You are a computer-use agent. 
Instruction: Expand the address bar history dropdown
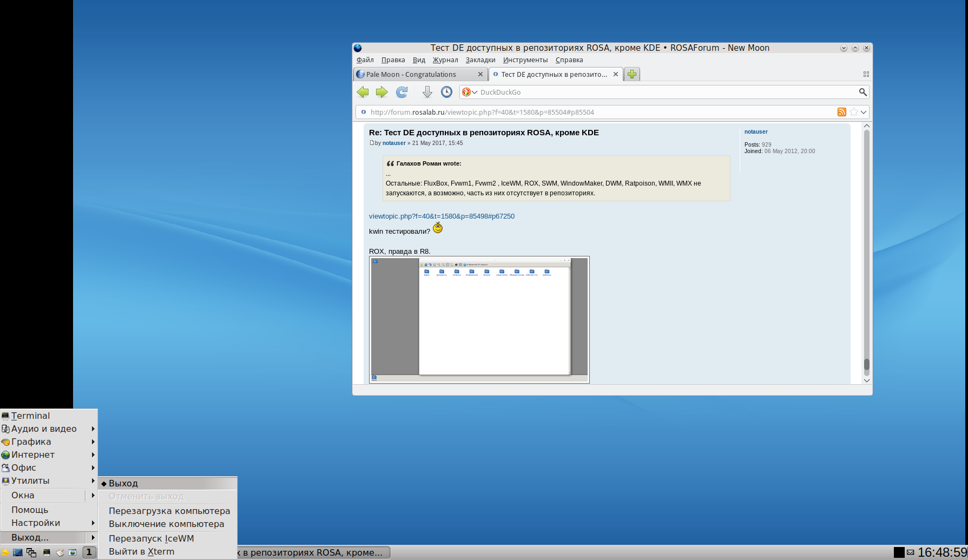click(x=864, y=112)
